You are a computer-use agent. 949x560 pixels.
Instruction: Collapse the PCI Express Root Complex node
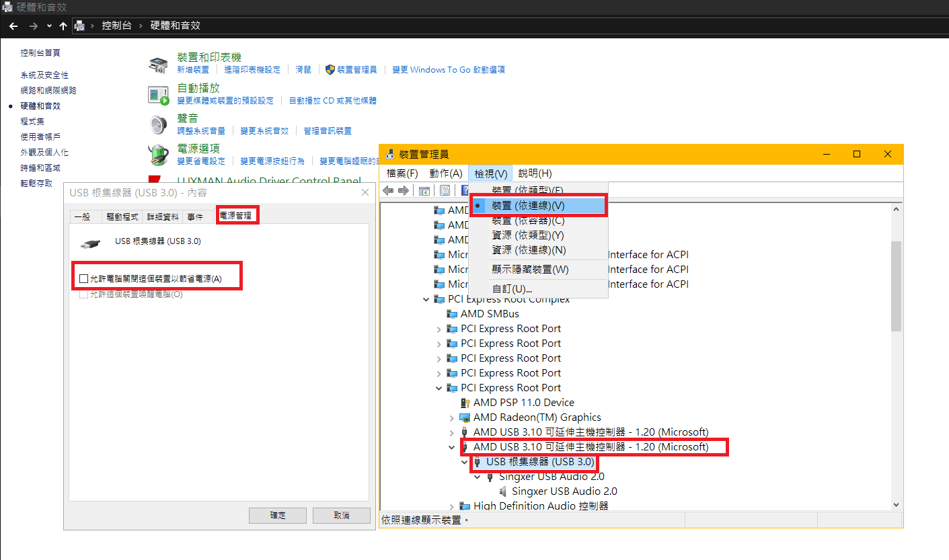point(426,299)
